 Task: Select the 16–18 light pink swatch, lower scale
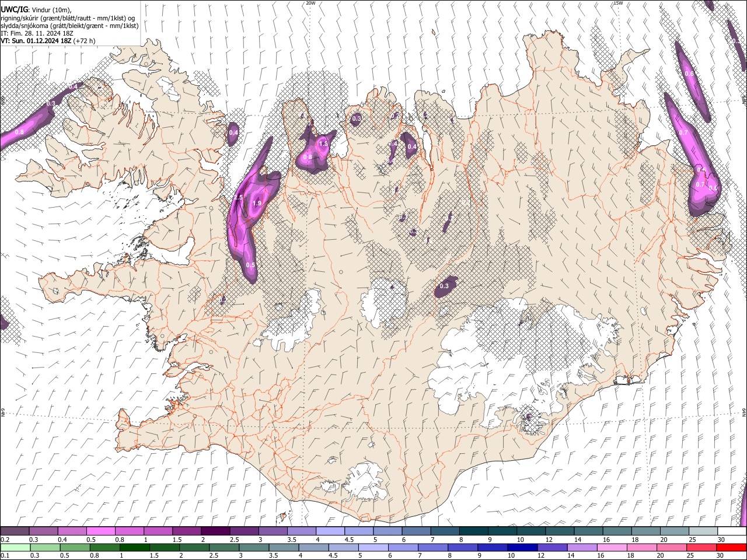coord(612,547)
